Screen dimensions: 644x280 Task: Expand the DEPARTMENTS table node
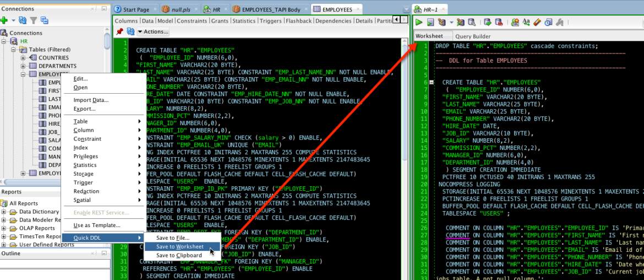(24, 66)
